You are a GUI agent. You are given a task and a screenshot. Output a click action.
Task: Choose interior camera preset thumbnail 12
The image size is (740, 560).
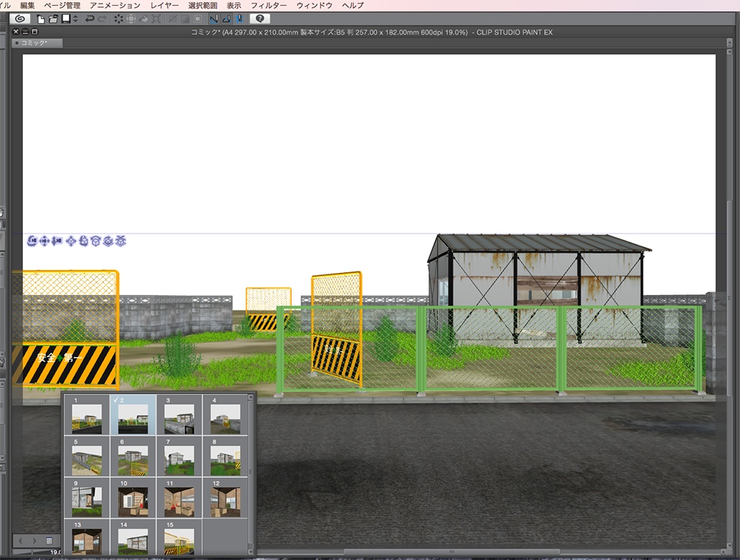tap(226, 498)
